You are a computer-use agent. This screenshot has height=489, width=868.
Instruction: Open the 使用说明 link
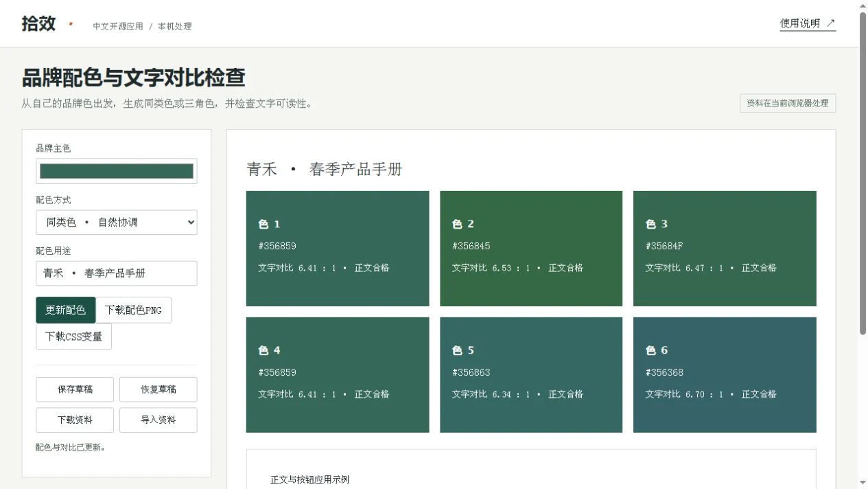(808, 23)
